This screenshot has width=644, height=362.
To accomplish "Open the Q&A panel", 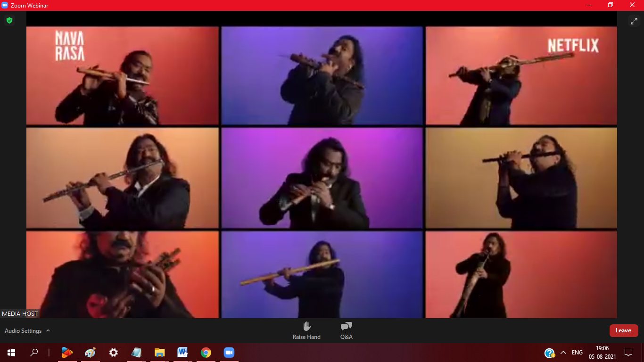I will [x=347, y=330].
